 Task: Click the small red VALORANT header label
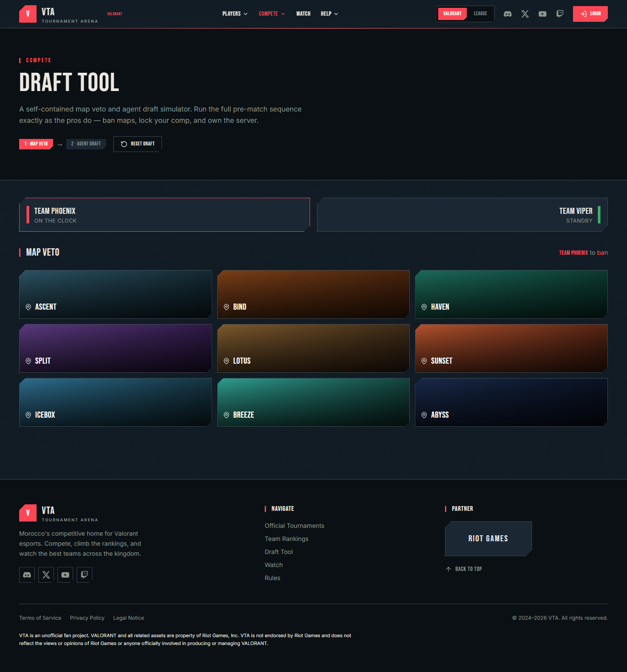click(x=115, y=14)
